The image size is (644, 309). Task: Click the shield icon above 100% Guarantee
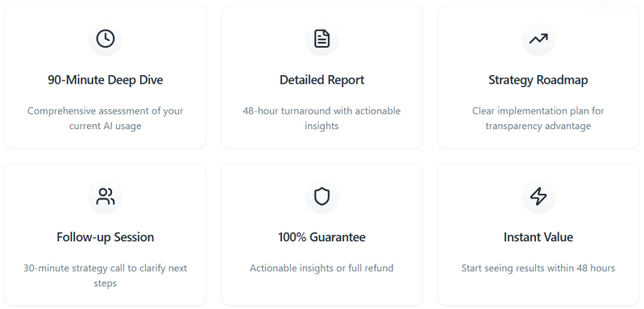(x=322, y=196)
